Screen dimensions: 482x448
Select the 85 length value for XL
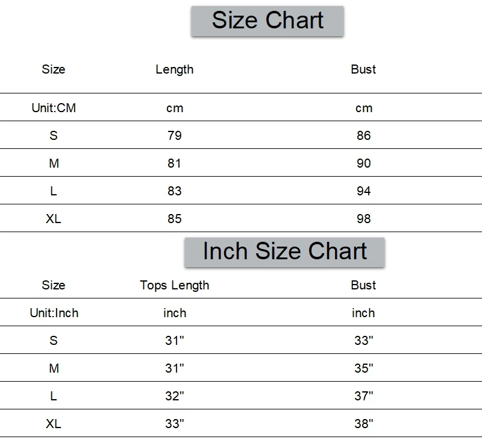[x=174, y=219]
